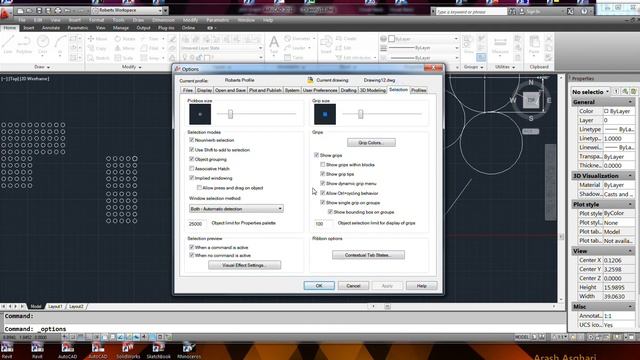Image resolution: width=640 pixels, height=360 pixels.
Task: Choose the Mirror tool
Action: [x=125, y=48]
